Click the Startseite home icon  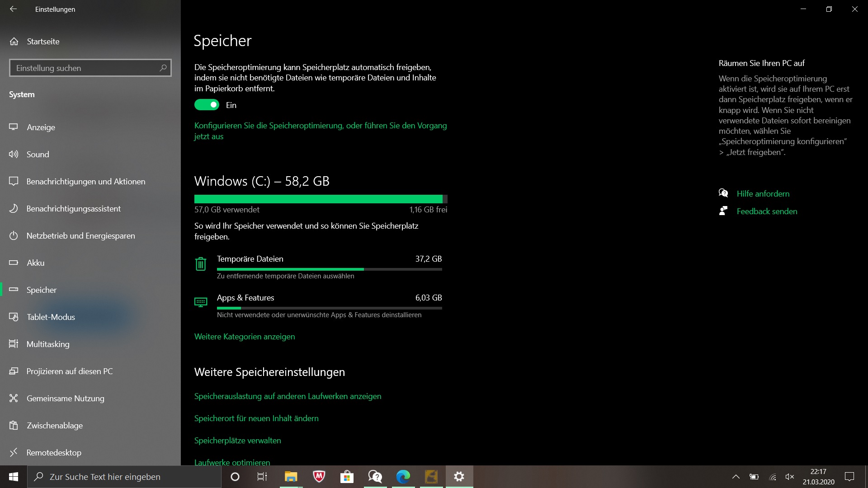point(15,41)
